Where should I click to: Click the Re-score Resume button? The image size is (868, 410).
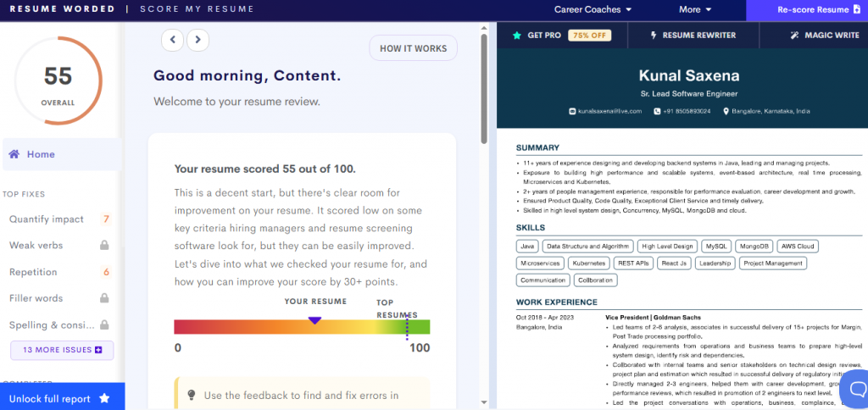click(x=806, y=10)
